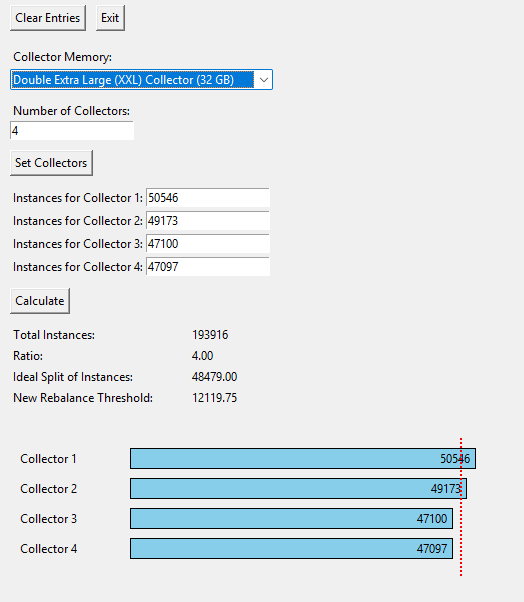The height and width of the screenshot is (602, 524).
Task: Focus the Number of Collectors field
Action: coord(72,131)
